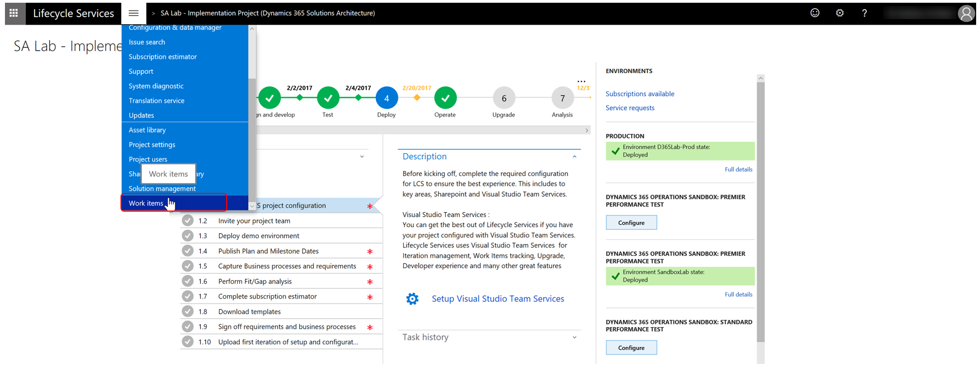Select the Upgrade phase circle 6
The height and width of the screenshot is (376, 980).
click(504, 98)
